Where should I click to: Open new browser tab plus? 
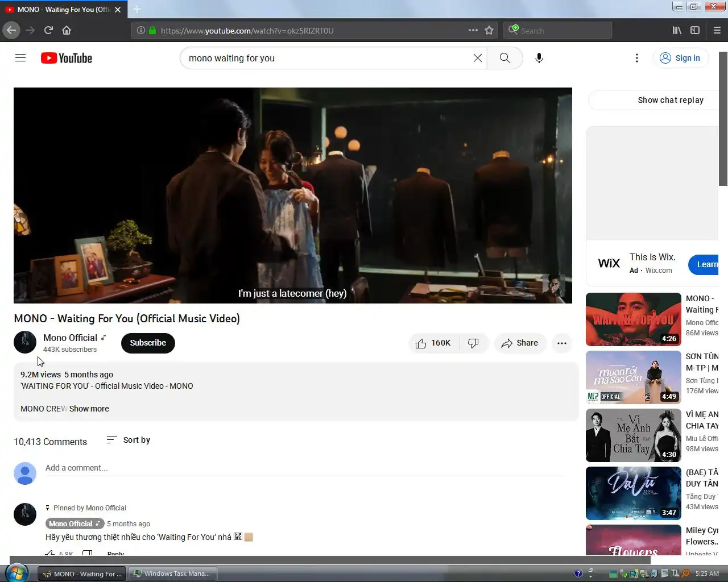point(137,9)
